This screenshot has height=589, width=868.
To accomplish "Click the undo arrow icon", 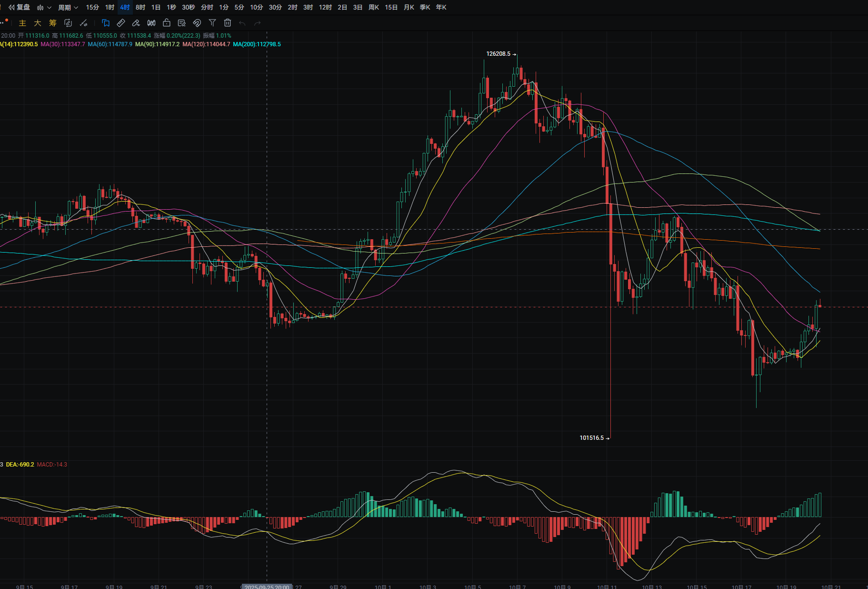I will coord(242,23).
